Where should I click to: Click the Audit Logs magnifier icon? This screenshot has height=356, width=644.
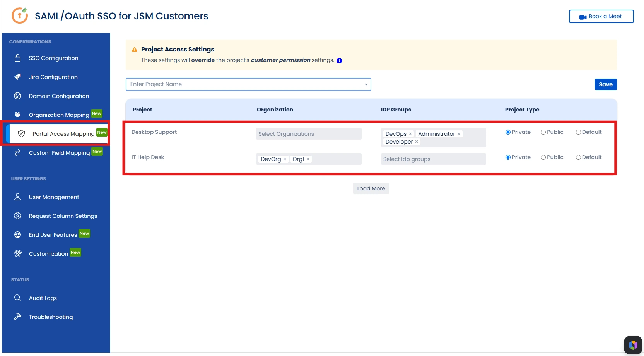click(18, 298)
